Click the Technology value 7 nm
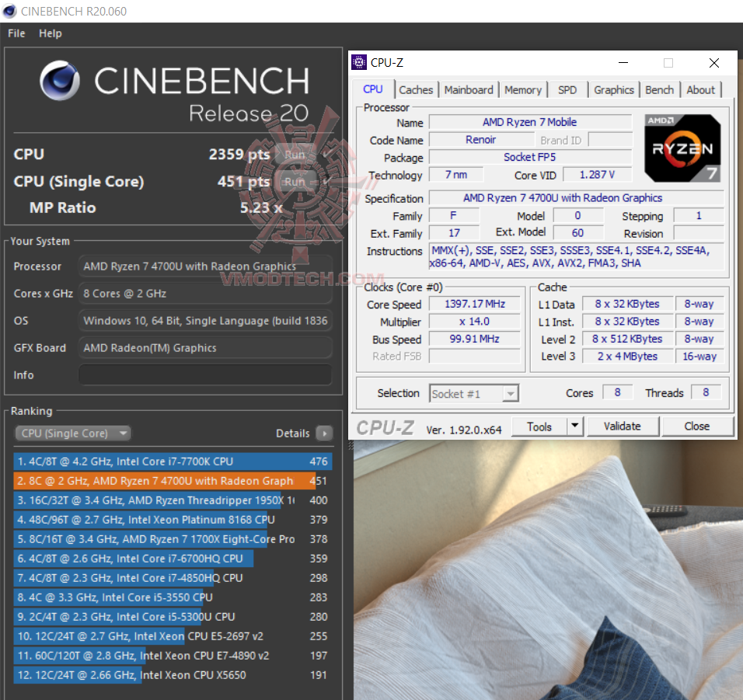 click(456, 175)
